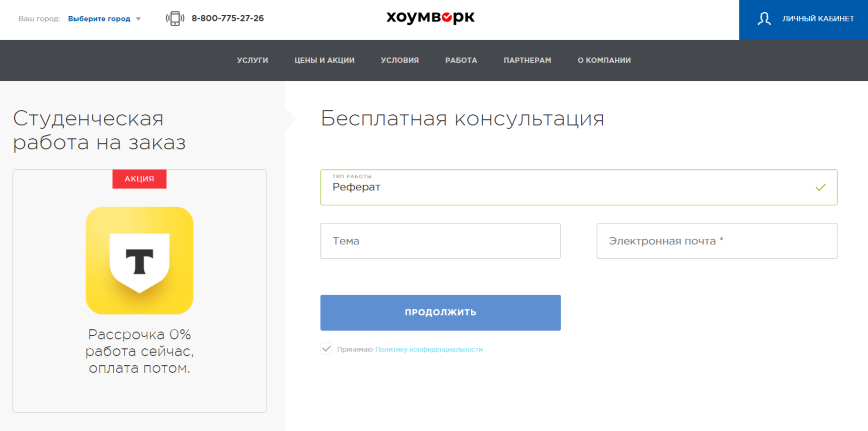Viewport: 868px width, 431px height.
Task: Click the green checkmark in Тип работы field
Action: tap(821, 188)
